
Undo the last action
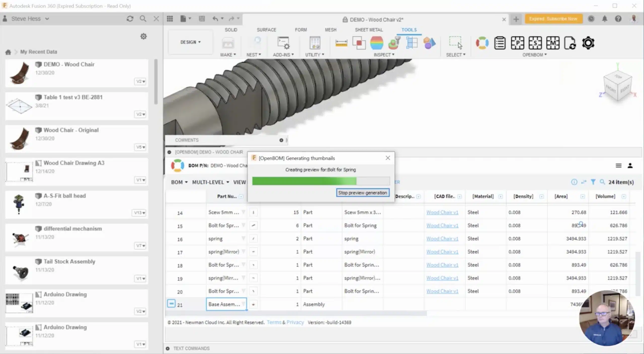(215, 19)
